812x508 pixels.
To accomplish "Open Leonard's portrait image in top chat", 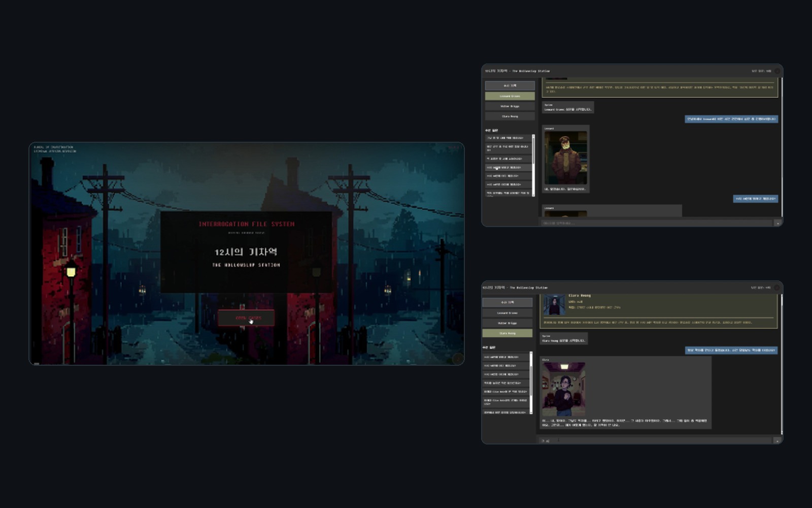I will pyautogui.click(x=565, y=158).
